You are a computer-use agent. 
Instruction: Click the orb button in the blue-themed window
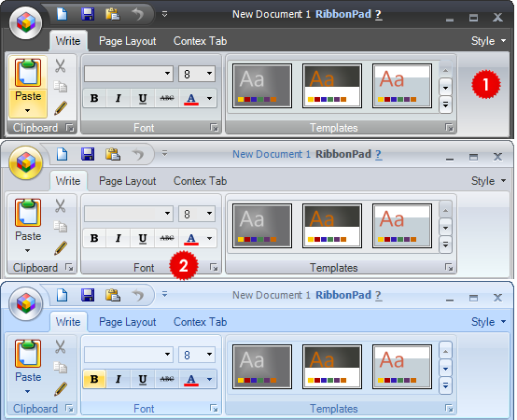point(26,303)
